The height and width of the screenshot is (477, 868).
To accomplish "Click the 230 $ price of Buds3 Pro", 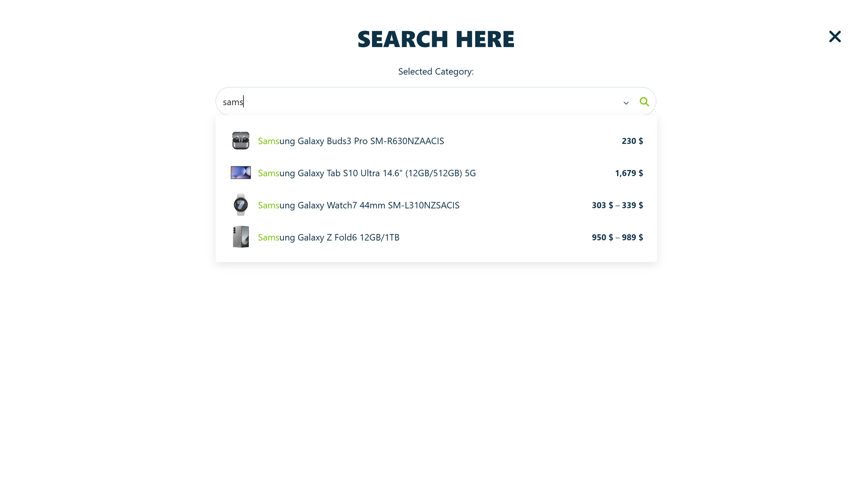I will point(632,141).
